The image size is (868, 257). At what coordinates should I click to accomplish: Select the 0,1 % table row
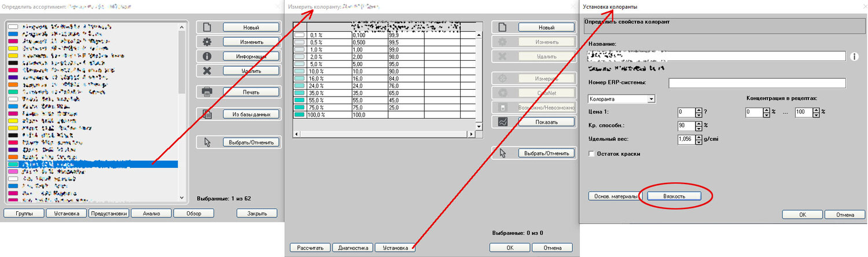[384, 35]
